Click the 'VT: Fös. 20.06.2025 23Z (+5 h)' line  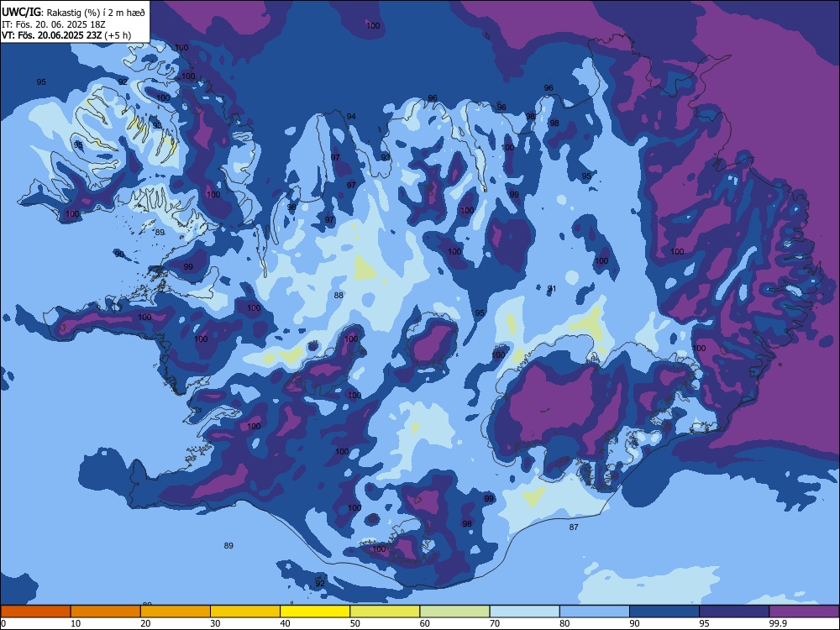click(66, 35)
